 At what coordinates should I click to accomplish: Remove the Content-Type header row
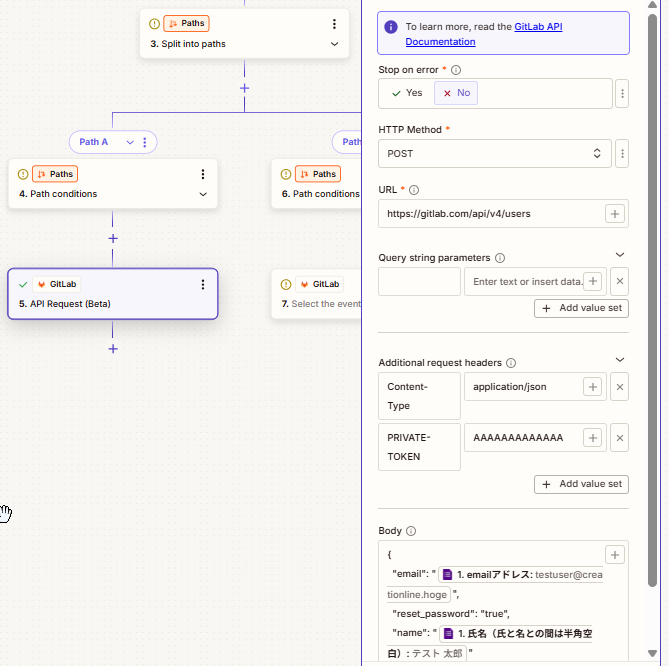619,387
